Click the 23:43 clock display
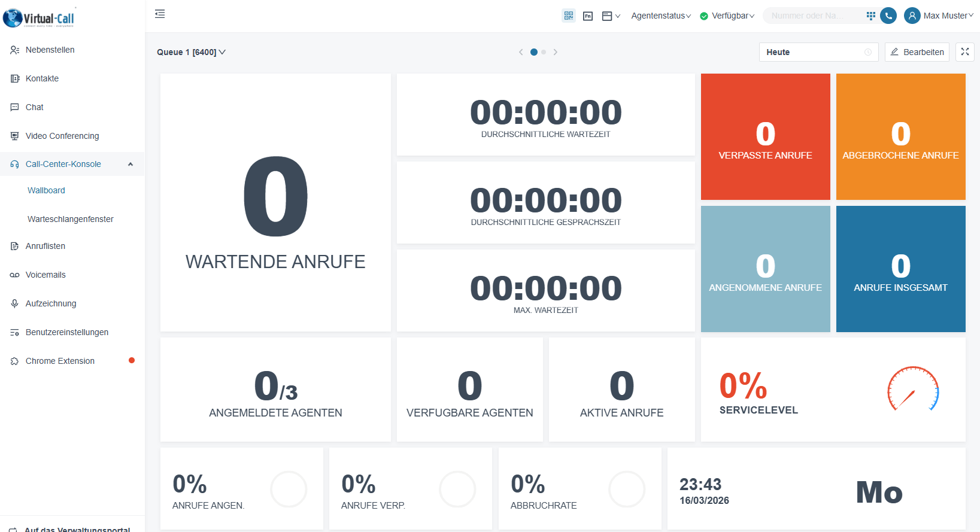The height and width of the screenshot is (532, 980). click(x=700, y=484)
